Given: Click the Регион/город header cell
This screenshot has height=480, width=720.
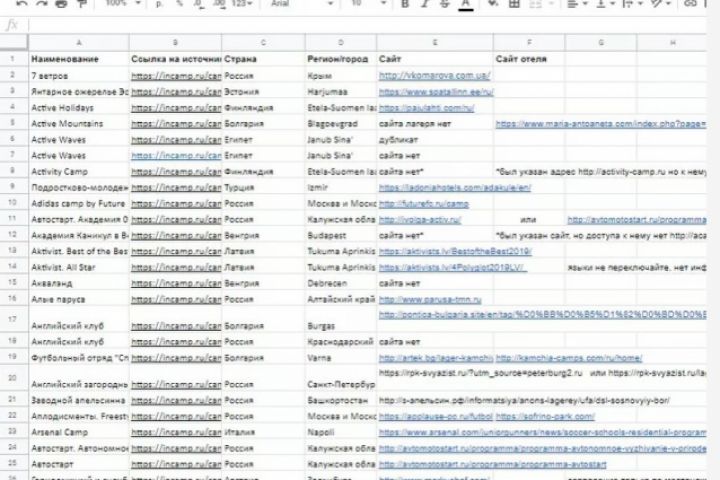Looking at the screenshot, I should click(x=341, y=59).
